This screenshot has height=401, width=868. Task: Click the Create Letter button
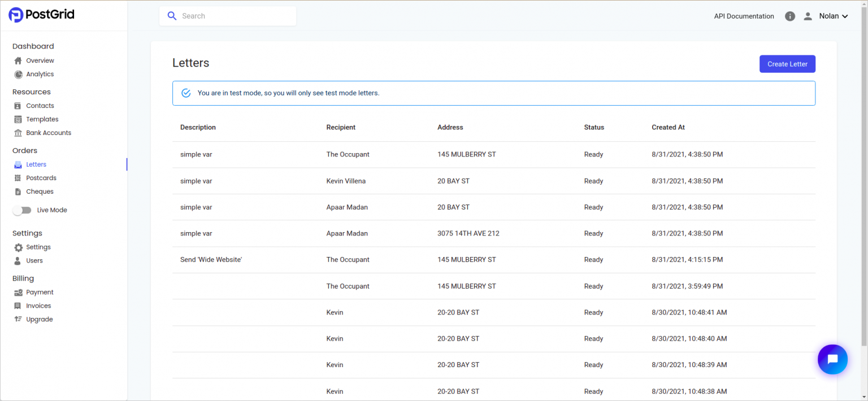tap(787, 64)
